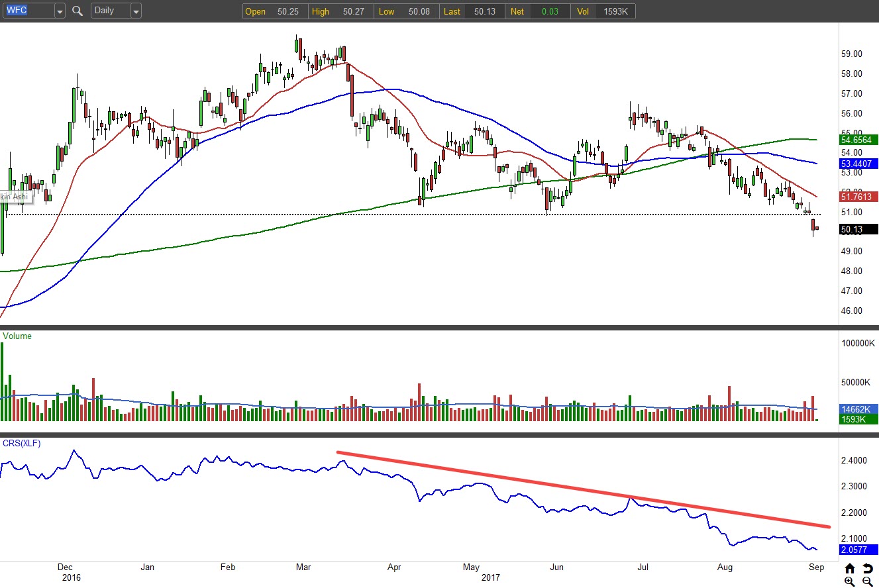Select the Daily timeframe combo box text
This screenshot has width=879, height=588.
click(x=109, y=11)
